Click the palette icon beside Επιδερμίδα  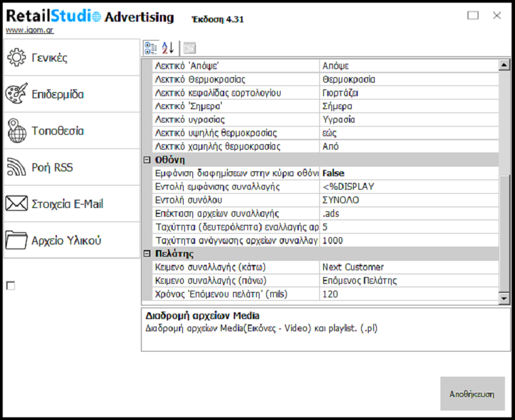pos(17,94)
